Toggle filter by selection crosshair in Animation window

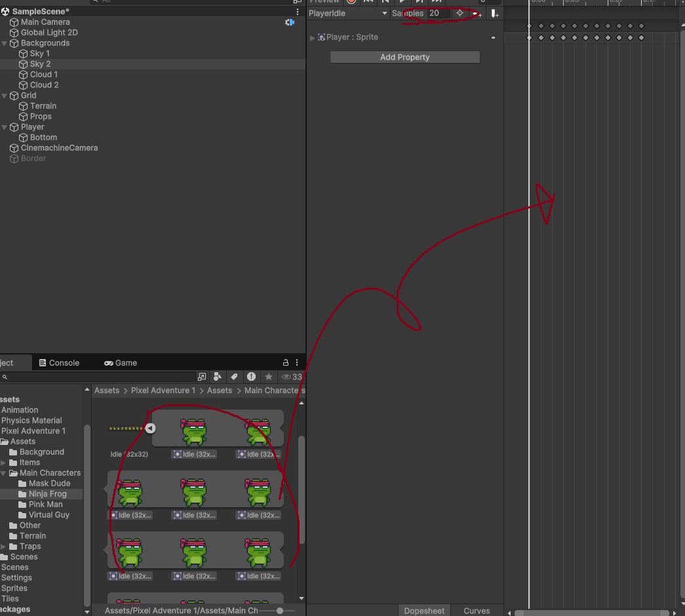[460, 13]
